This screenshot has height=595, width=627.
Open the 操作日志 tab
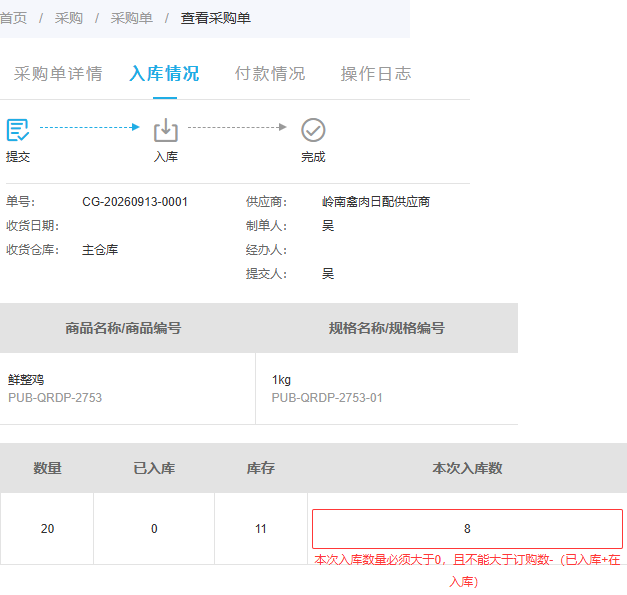tap(376, 74)
